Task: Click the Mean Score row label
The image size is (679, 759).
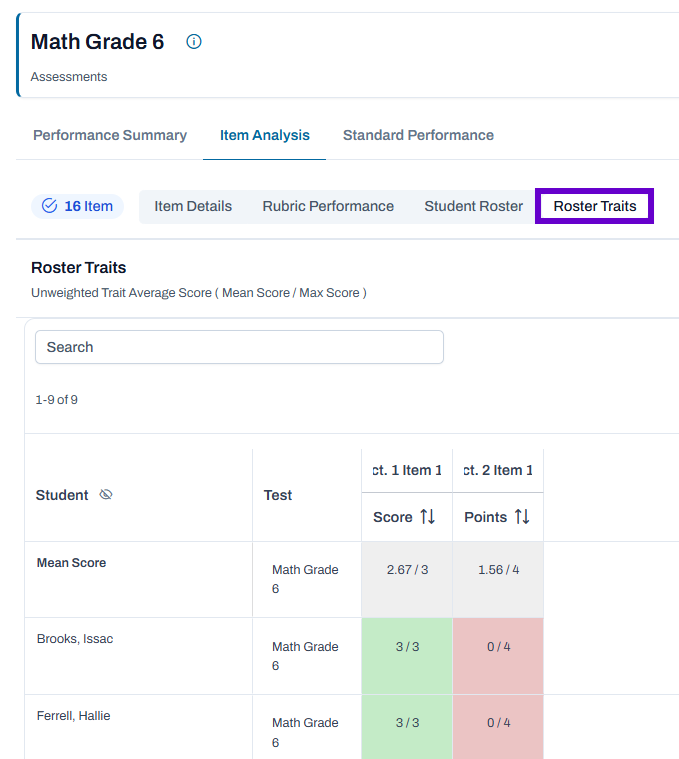Action: [x=72, y=562]
